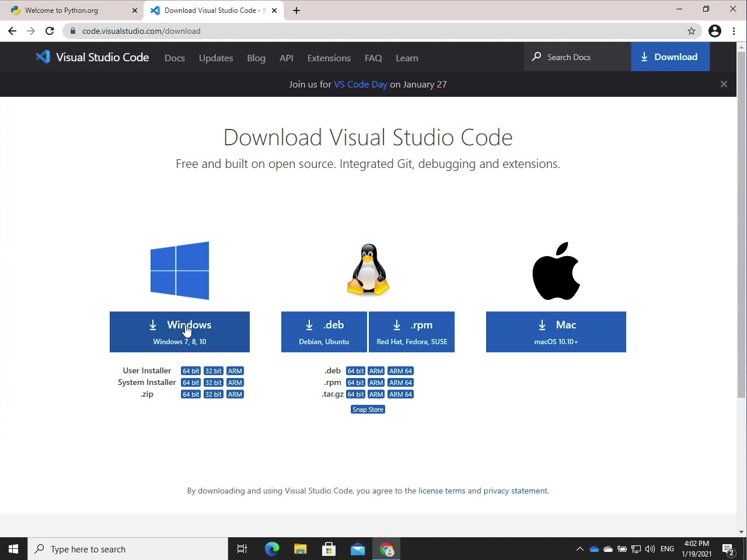Open the Learn page
747x560 pixels.
(407, 58)
